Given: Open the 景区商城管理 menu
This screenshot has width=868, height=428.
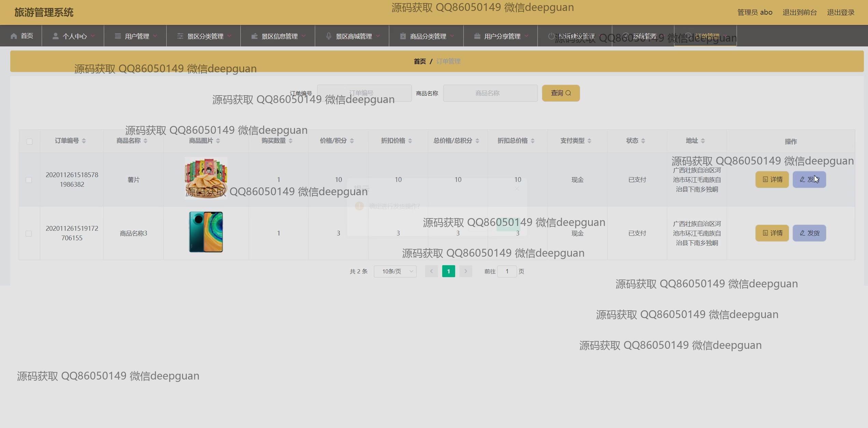Looking at the screenshot, I should pyautogui.click(x=353, y=36).
